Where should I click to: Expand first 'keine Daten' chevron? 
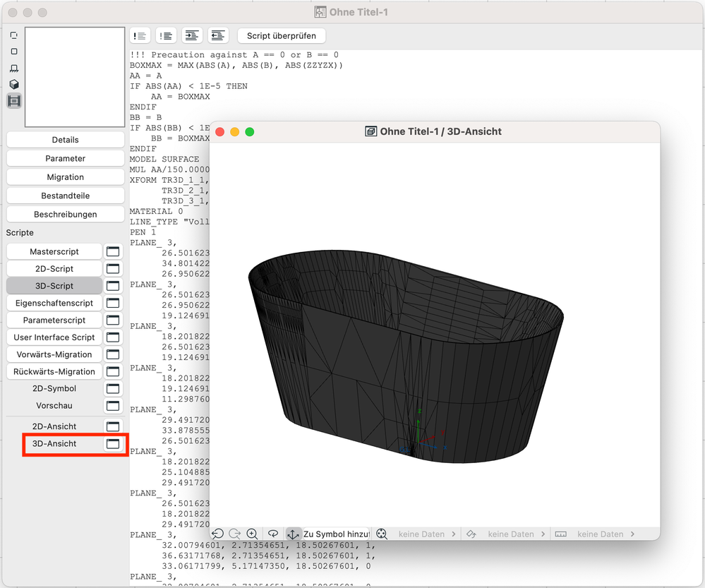(x=453, y=534)
